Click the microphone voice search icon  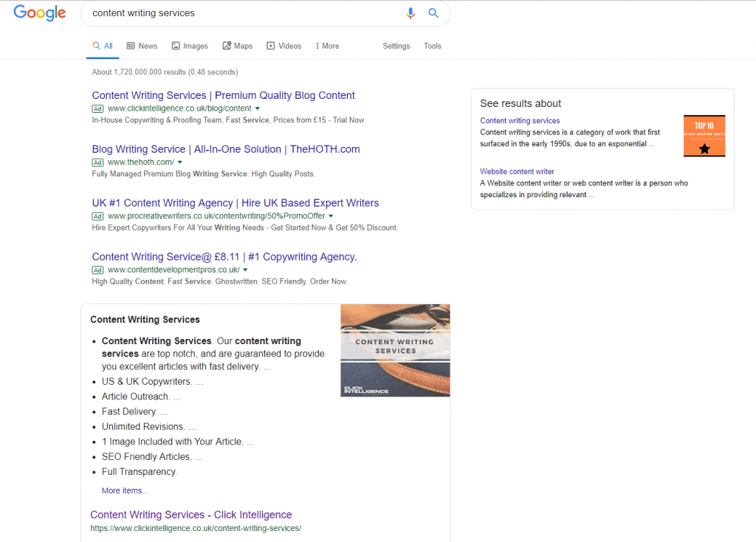click(x=410, y=13)
